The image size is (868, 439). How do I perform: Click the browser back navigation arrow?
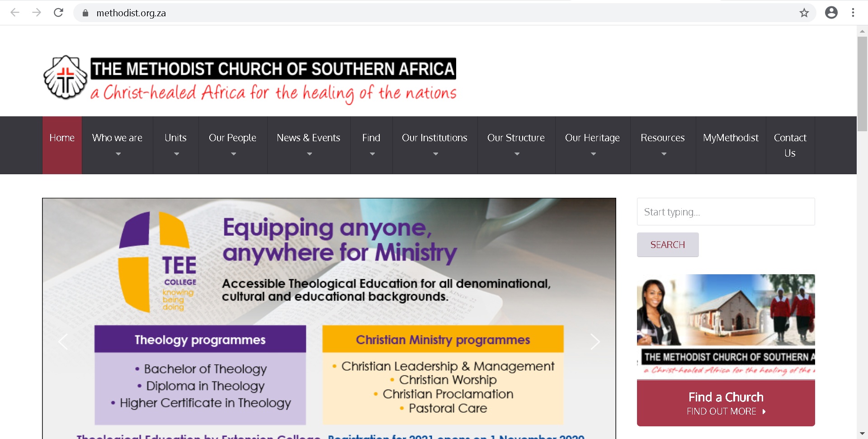(15, 13)
